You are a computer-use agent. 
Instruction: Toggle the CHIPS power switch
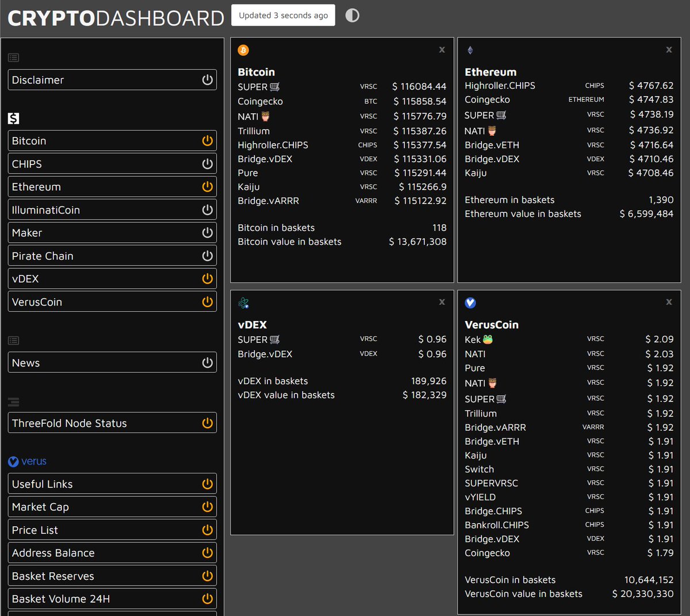pyautogui.click(x=208, y=164)
